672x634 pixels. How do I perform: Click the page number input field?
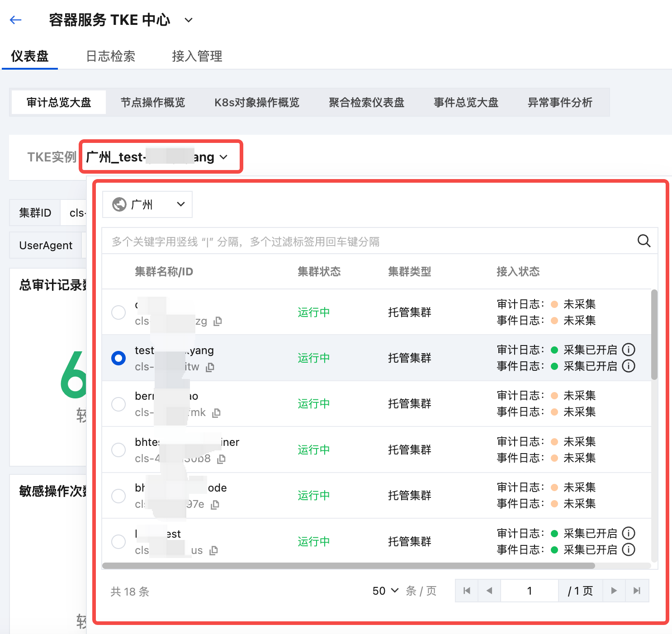tap(529, 591)
